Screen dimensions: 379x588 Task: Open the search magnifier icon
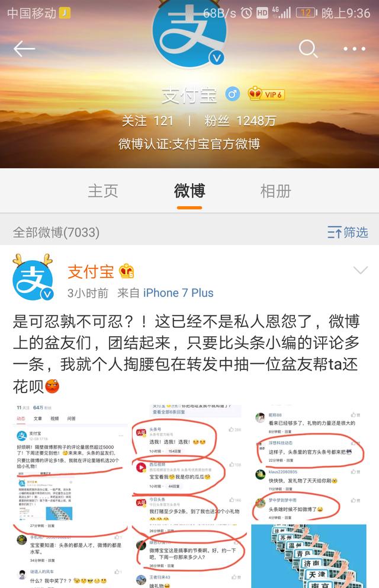tap(308, 49)
